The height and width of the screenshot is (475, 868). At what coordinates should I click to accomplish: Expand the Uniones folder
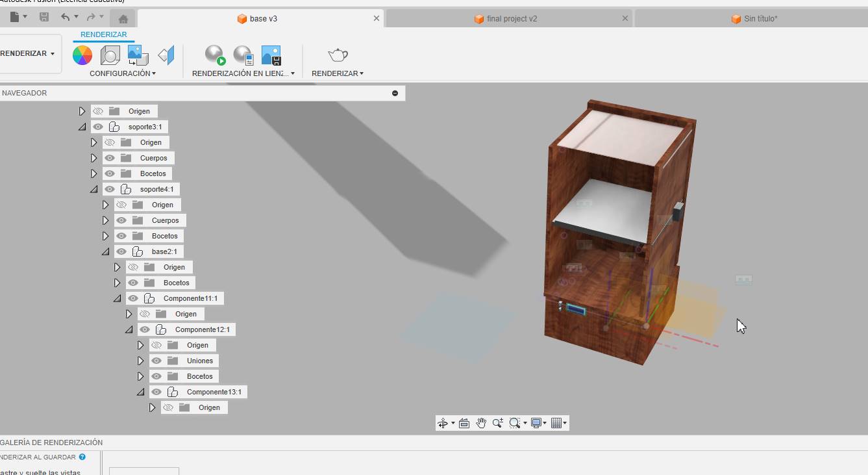(140, 361)
